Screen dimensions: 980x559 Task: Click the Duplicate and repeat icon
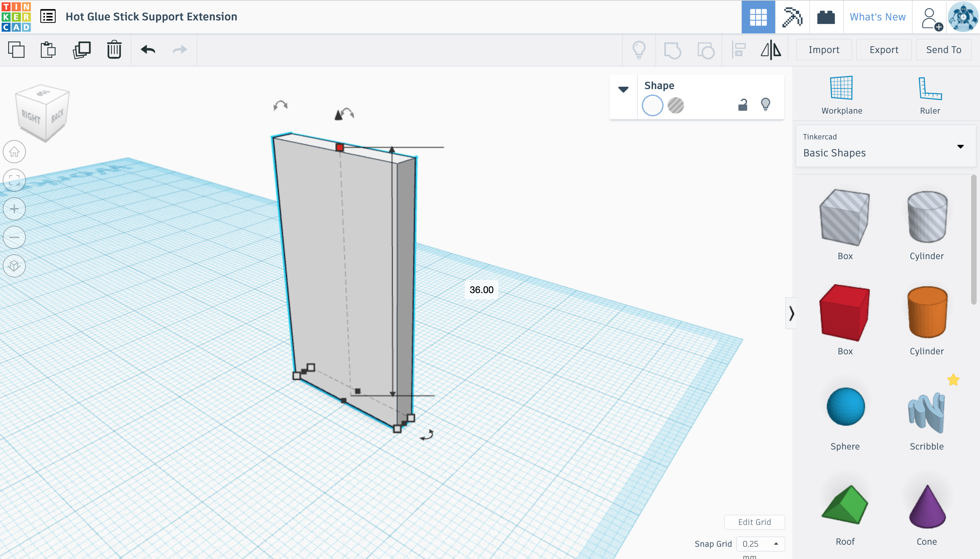pos(81,50)
